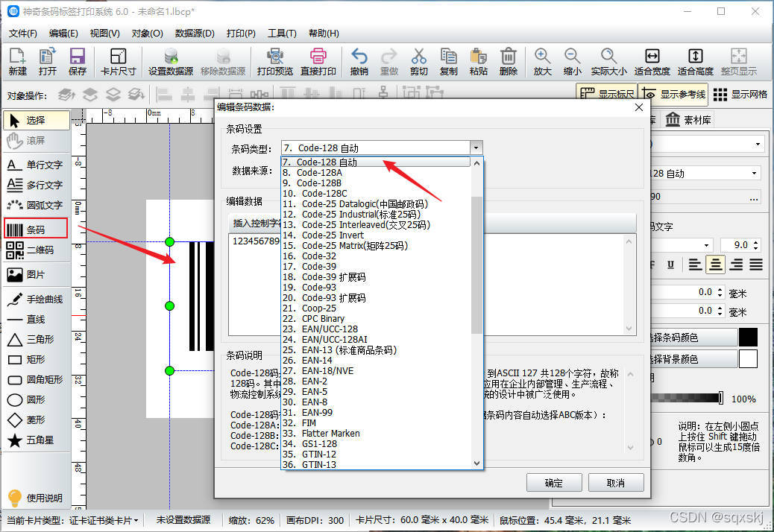The height and width of the screenshot is (532, 774).
Task: Open 使用说明 help lightbulb
Action: [x=36, y=498]
